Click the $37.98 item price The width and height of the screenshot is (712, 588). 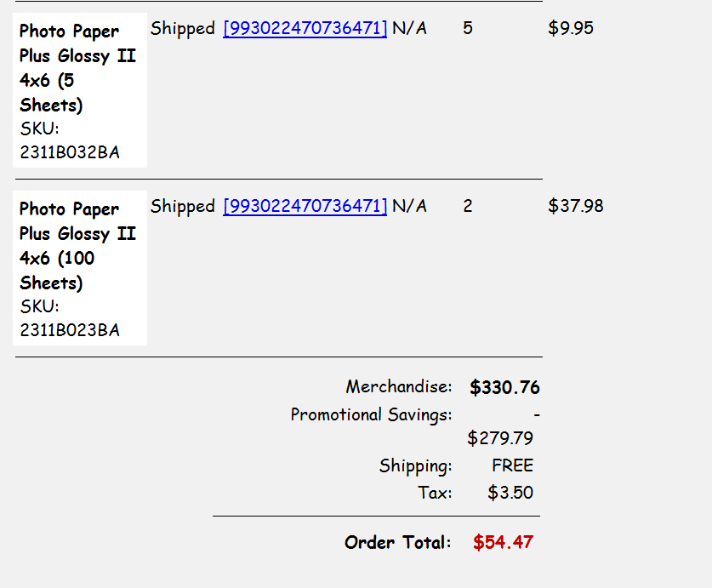576,207
